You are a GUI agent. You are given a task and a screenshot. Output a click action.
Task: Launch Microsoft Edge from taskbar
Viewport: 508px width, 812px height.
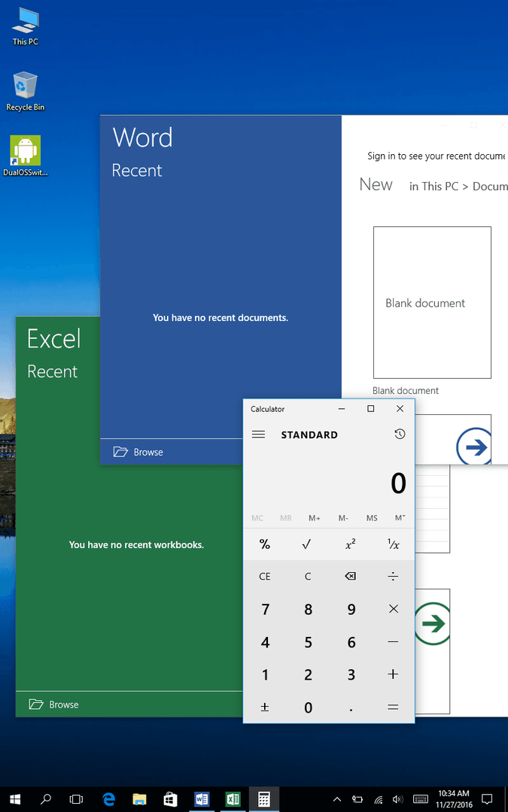108,799
